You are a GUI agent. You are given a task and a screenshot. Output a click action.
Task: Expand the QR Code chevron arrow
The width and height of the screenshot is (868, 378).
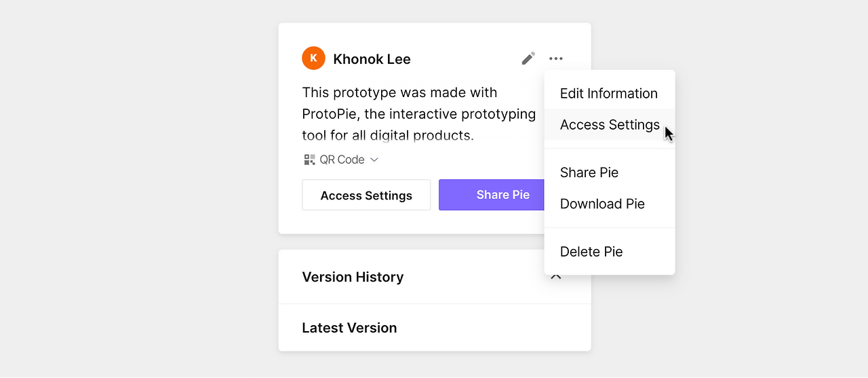click(374, 160)
